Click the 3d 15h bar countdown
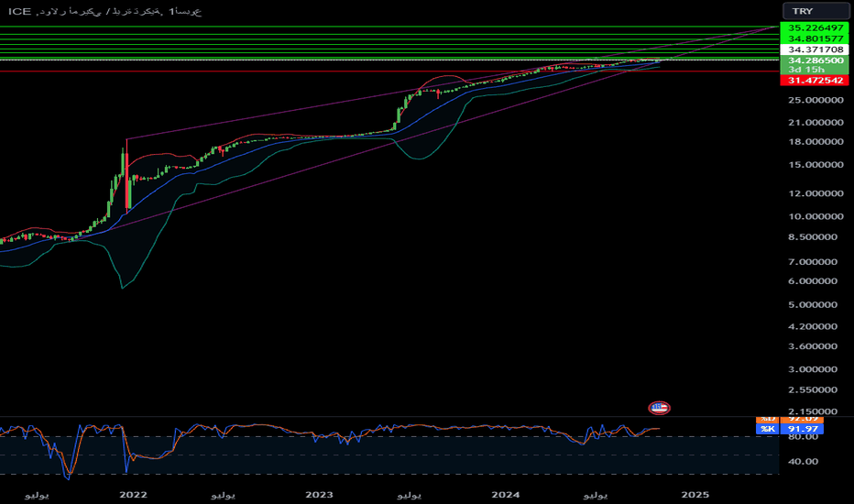 coord(806,70)
